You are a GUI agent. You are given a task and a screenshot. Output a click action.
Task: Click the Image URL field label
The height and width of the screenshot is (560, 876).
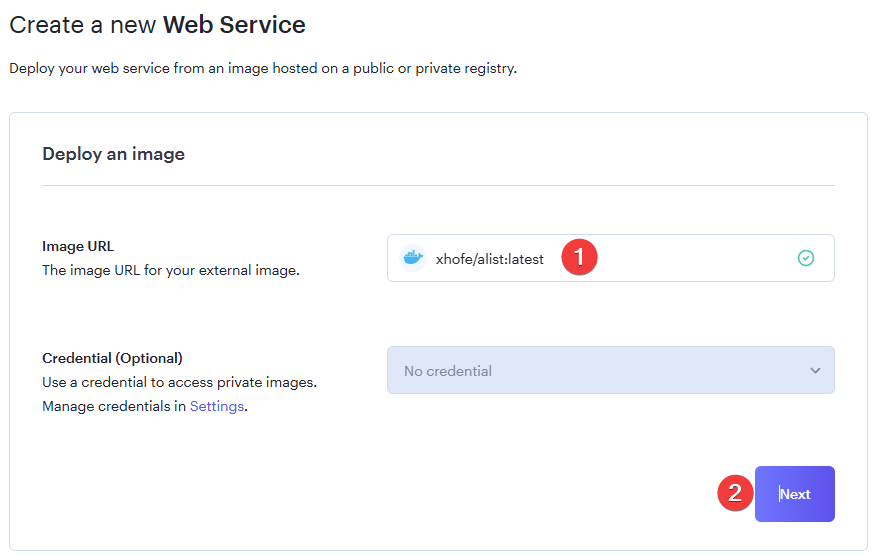pos(78,246)
